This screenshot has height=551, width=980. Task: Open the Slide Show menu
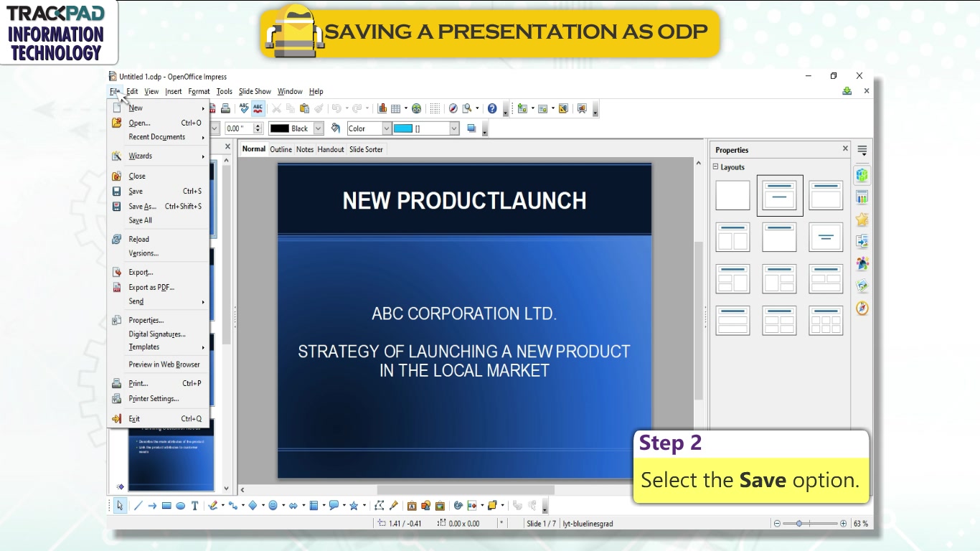click(255, 91)
